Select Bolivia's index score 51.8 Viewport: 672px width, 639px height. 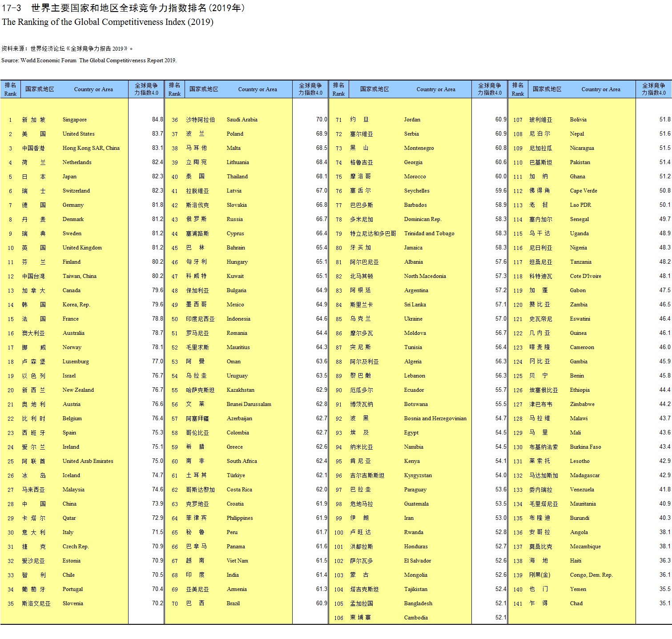point(664,120)
